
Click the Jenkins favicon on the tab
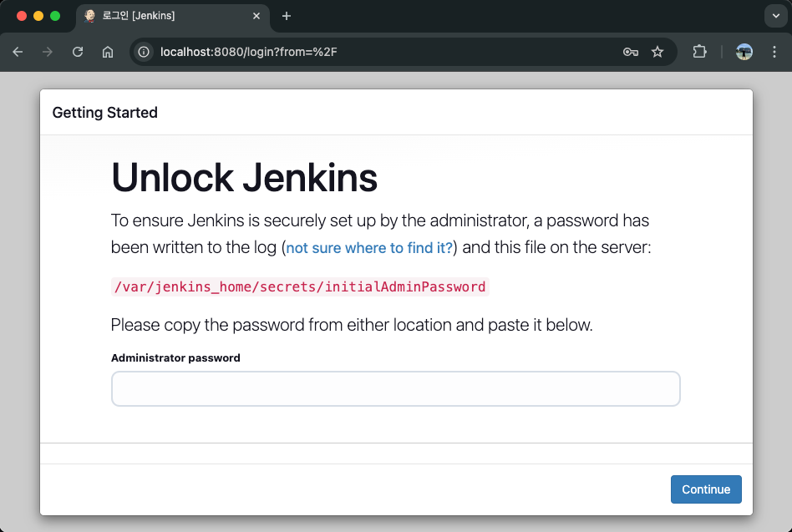pos(90,16)
